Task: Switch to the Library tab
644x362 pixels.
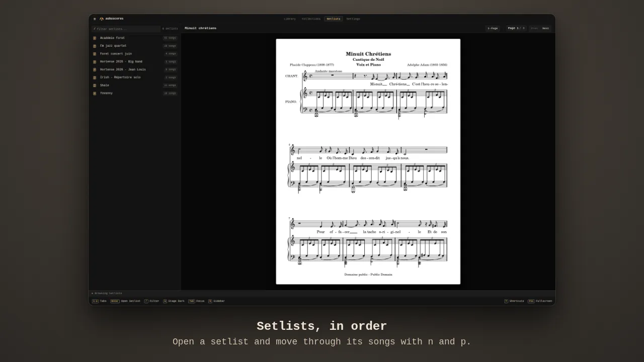Action: (x=290, y=19)
